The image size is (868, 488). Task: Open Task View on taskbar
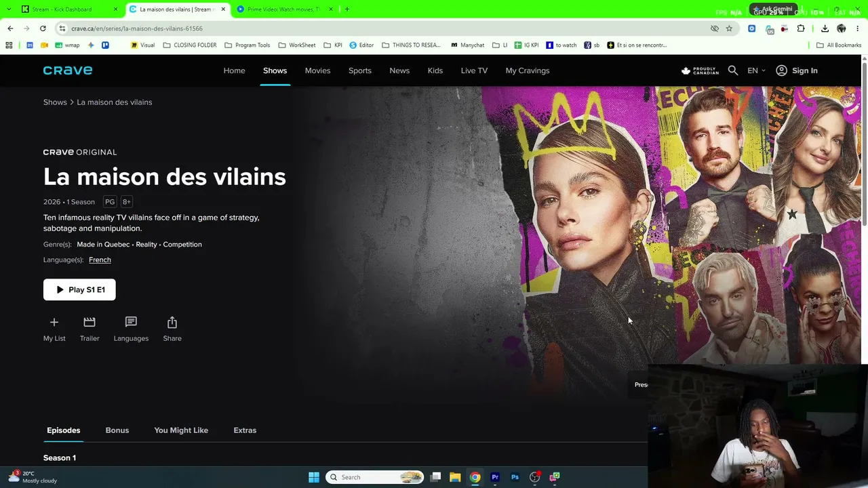point(435,477)
